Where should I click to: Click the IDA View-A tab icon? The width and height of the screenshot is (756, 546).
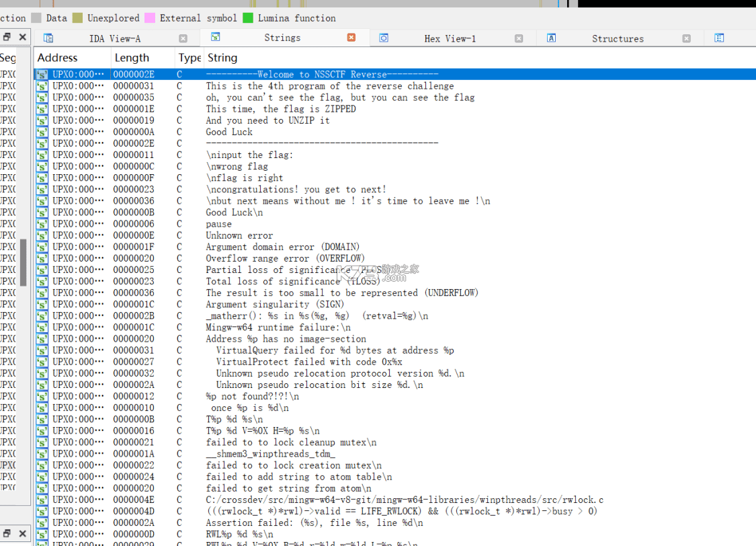pyautogui.click(x=48, y=38)
